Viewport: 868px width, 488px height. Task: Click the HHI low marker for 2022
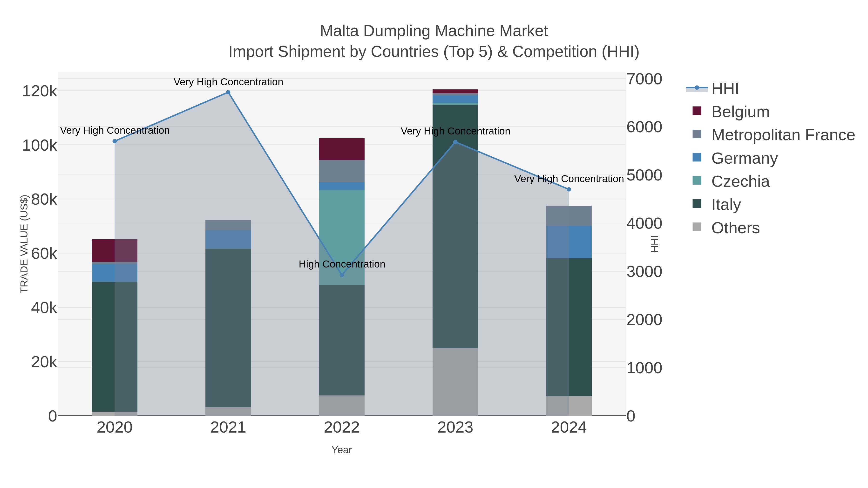point(342,275)
